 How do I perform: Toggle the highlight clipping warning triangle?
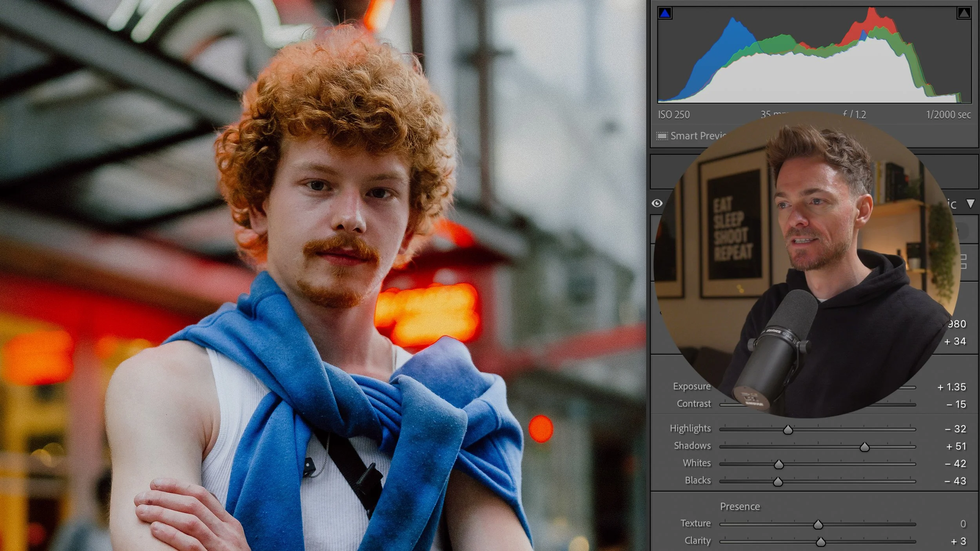pyautogui.click(x=965, y=13)
